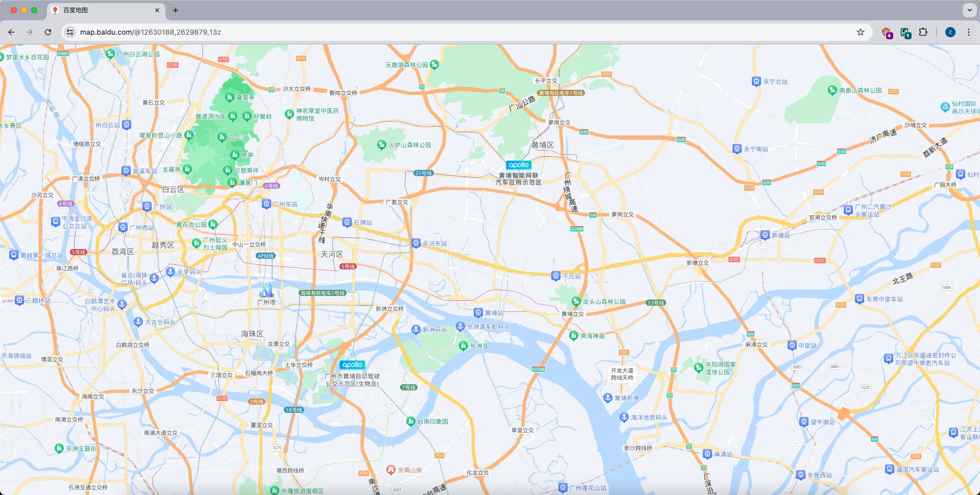The height and width of the screenshot is (495, 980).
Task: Reload the Baidu map page
Action: (48, 32)
